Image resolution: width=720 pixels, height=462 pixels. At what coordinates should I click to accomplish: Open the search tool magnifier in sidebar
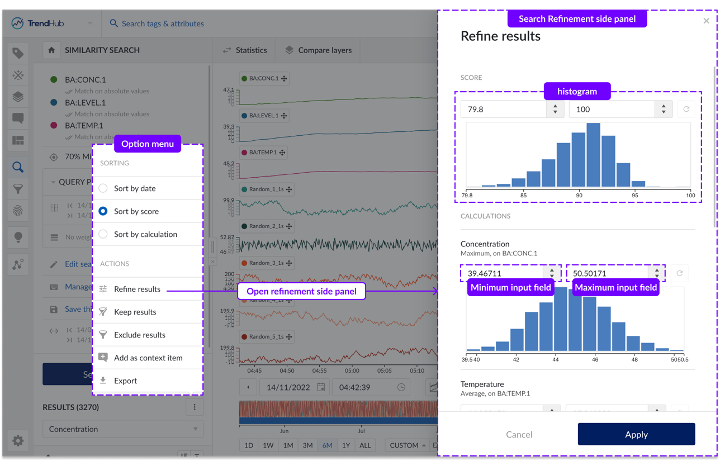click(x=18, y=167)
